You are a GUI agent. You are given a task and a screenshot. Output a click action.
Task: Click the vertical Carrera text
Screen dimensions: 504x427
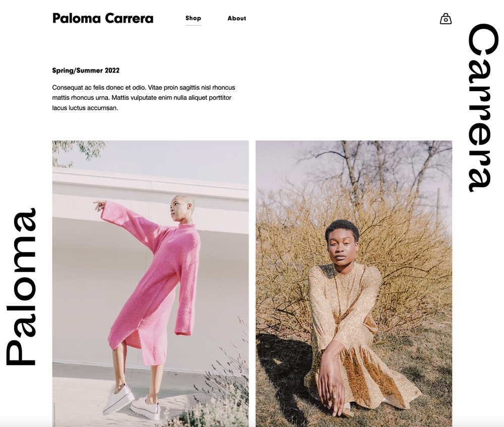point(482,108)
